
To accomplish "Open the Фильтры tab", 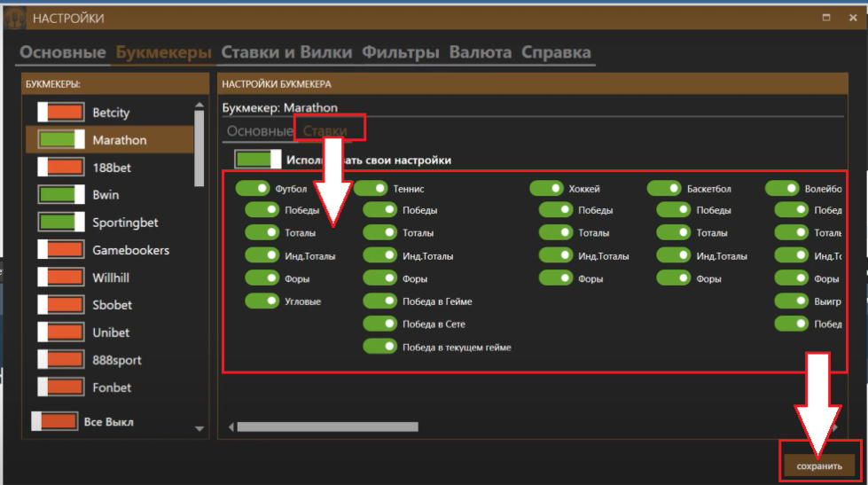I will pyautogui.click(x=400, y=52).
